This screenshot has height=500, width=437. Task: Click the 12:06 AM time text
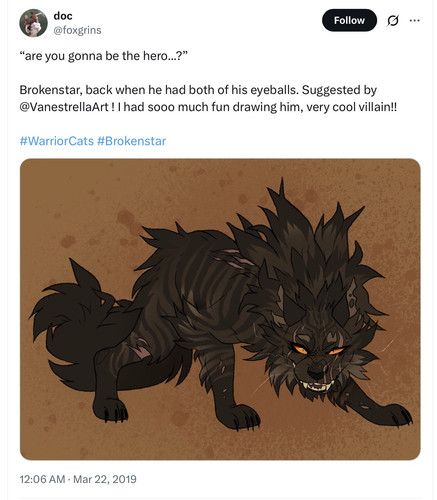coord(42,479)
